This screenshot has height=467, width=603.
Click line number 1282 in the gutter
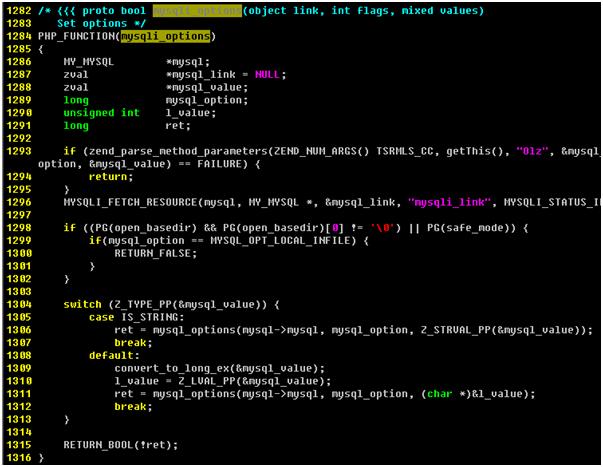coord(17,10)
